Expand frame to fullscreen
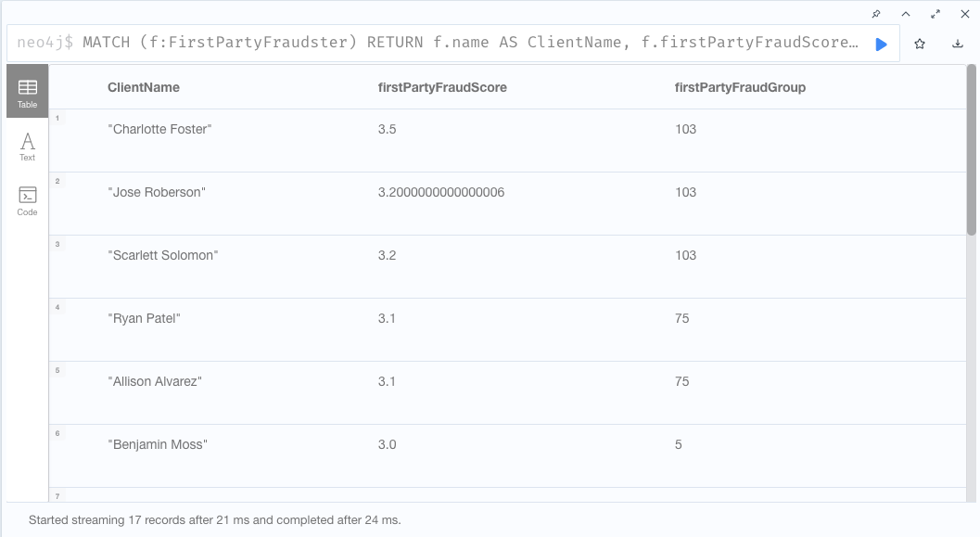980x537 pixels. click(935, 14)
